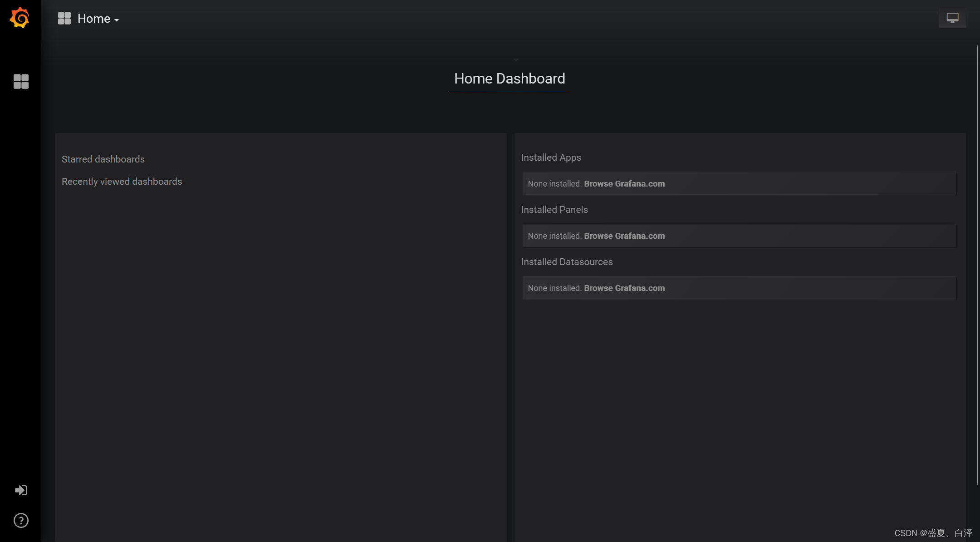The height and width of the screenshot is (542, 980).
Task: Click Browse Grafana.com under Installed Datasources
Action: [624, 288]
